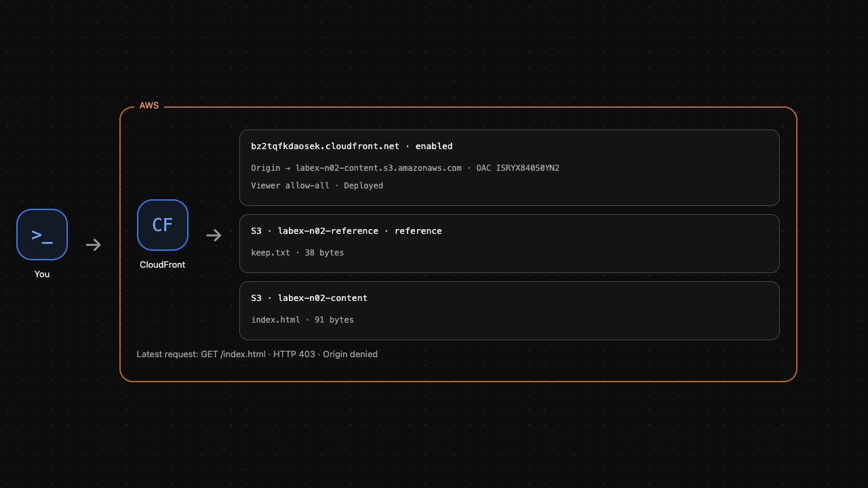Click the Origin labex-n02-content.s3.amazonaws.com line
The width and height of the screenshot is (868, 488).
pyautogui.click(x=356, y=168)
